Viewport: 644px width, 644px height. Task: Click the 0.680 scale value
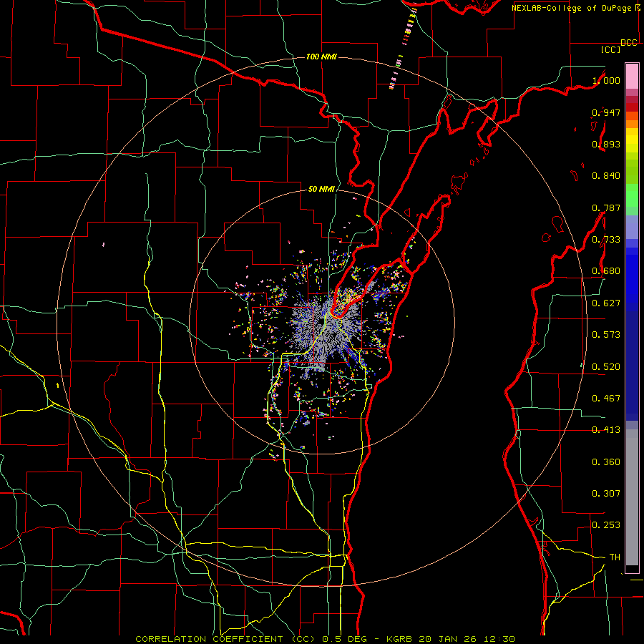(x=606, y=271)
